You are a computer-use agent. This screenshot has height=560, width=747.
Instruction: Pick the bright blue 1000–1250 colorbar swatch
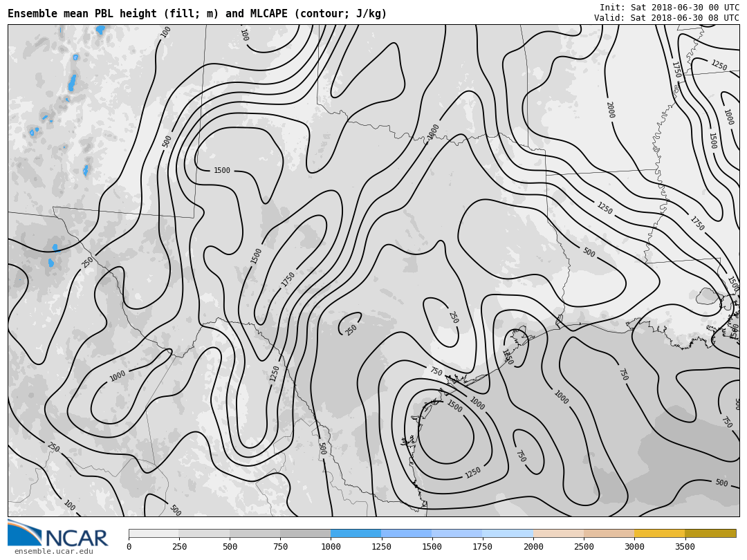356,534
